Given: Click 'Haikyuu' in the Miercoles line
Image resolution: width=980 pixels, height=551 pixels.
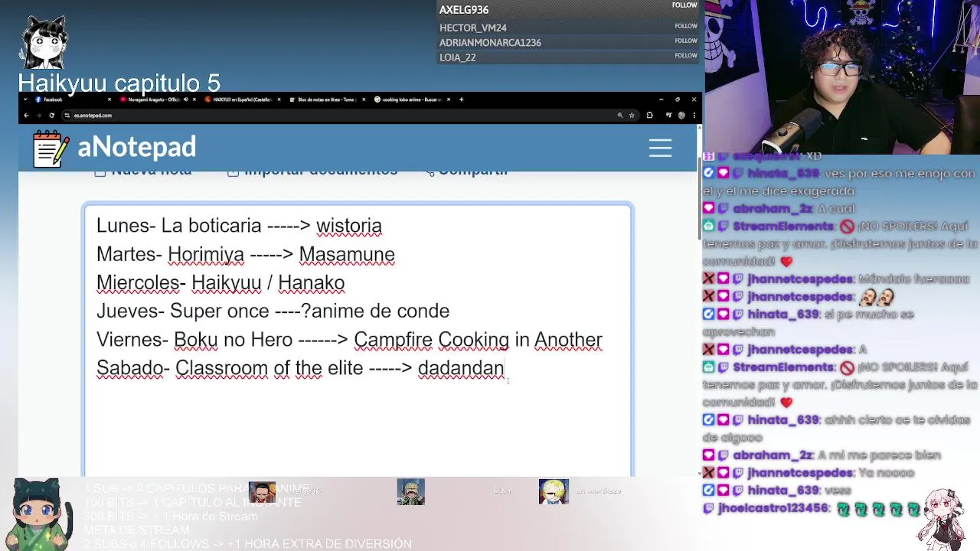Looking at the screenshot, I should 227,282.
